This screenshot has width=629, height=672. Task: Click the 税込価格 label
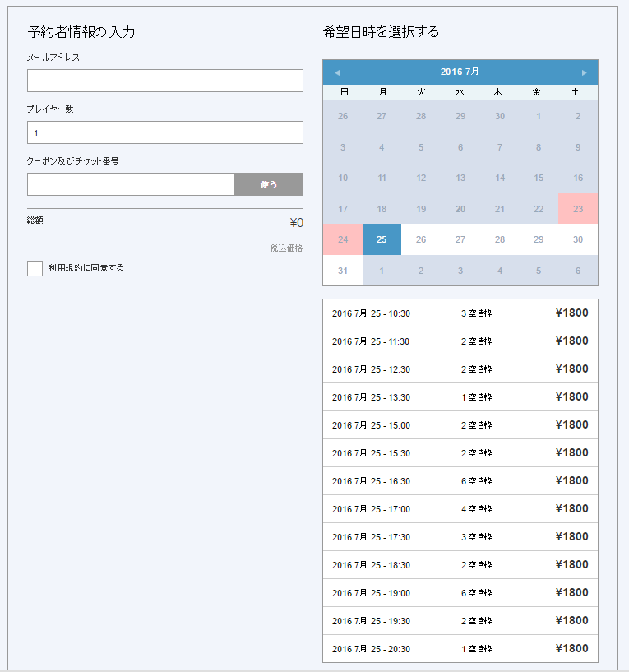[286, 248]
